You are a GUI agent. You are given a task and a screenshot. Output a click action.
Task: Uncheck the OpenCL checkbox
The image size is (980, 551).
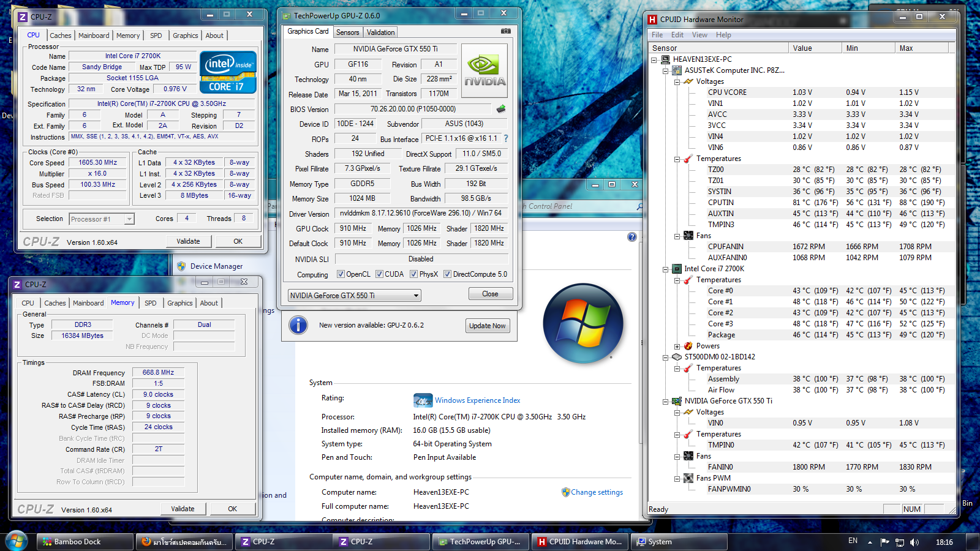coord(341,274)
